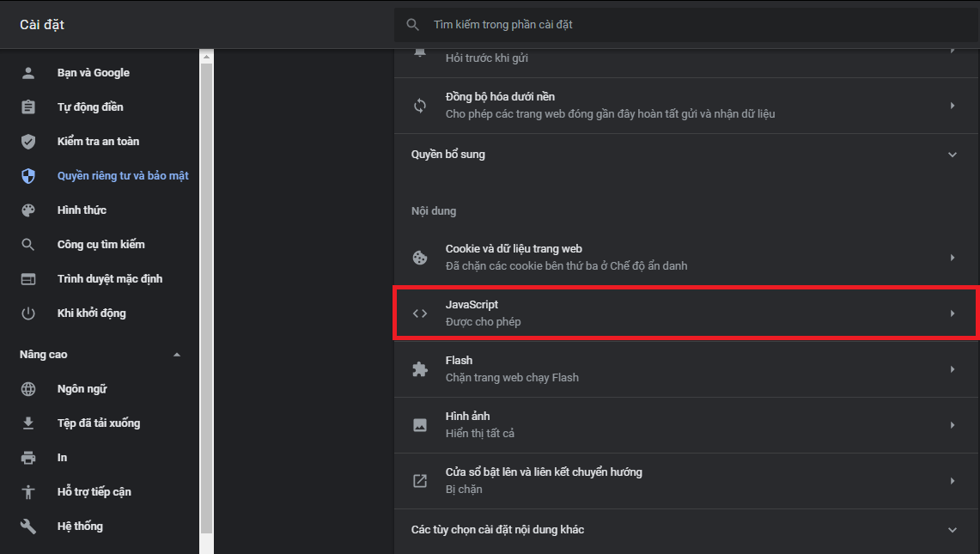980x554 pixels.
Task: Click the clipboard icon for Tự động điền
Action: [x=28, y=107]
